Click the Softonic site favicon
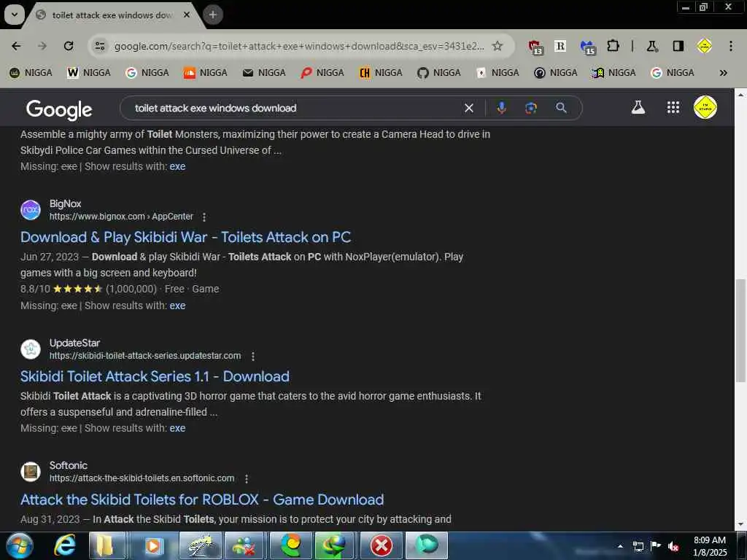The height and width of the screenshot is (560, 747). 31,472
